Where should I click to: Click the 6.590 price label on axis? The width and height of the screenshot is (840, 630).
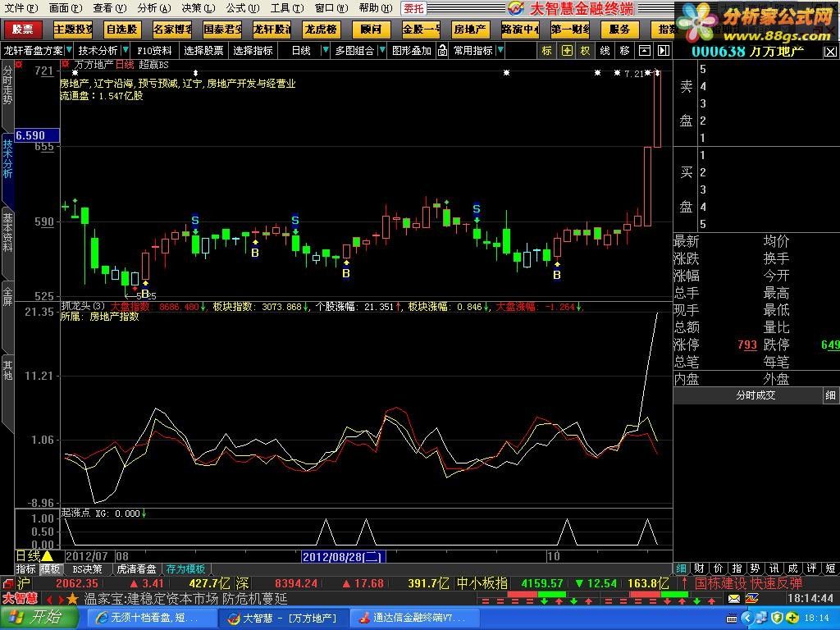pyautogui.click(x=36, y=135)
